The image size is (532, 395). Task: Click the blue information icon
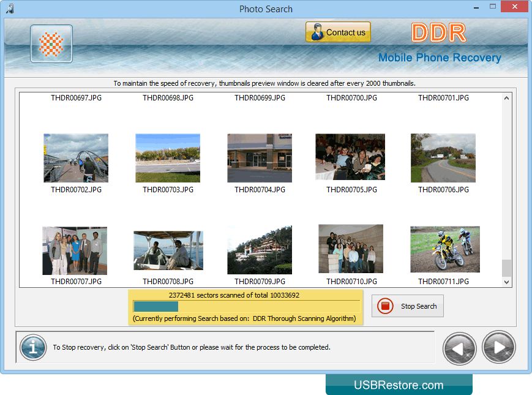[33, 347]
